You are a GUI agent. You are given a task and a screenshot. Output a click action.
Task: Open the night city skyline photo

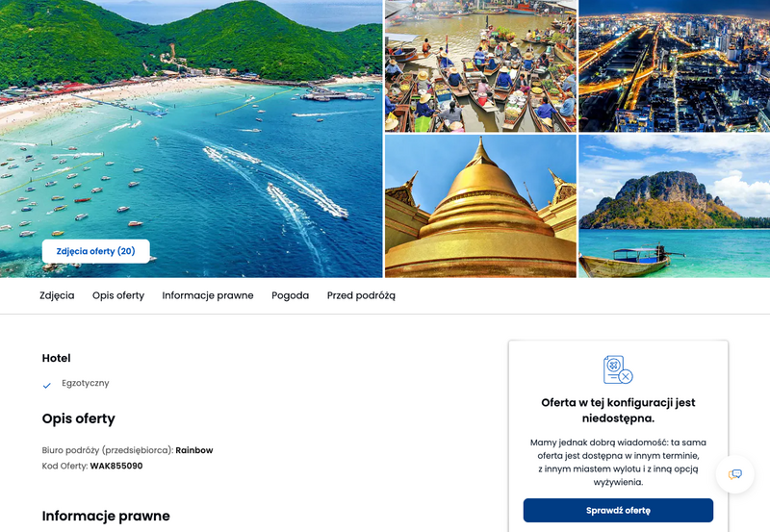pos(675,65)
